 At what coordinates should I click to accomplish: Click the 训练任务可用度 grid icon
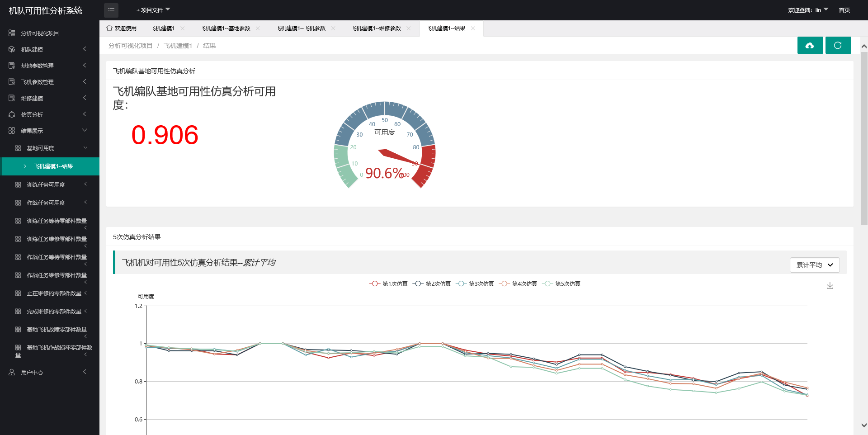[18, 184]
